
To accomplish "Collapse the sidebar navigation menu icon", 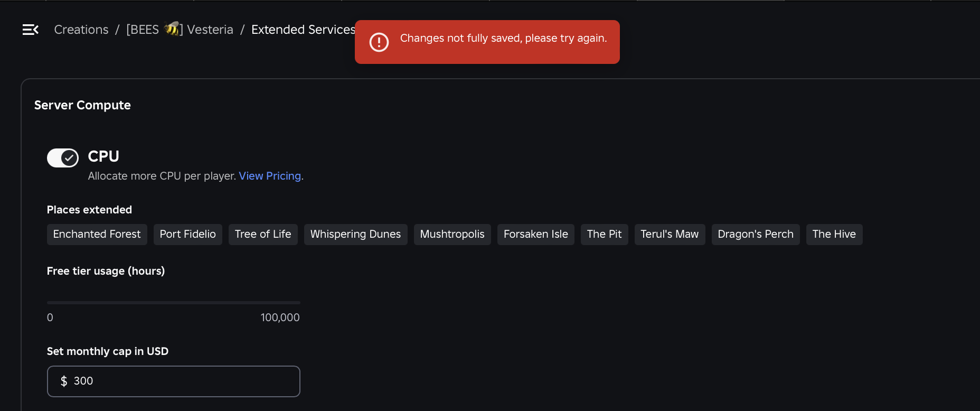I will 31,30.
